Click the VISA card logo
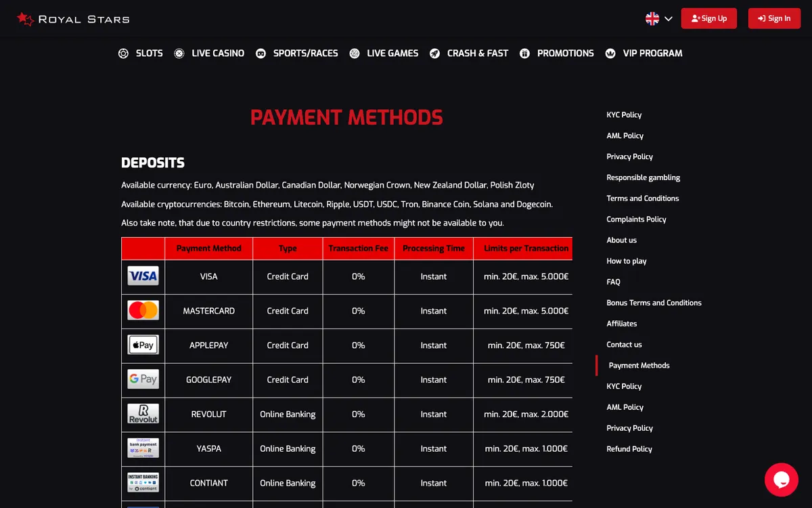 [x=143, y=276]
